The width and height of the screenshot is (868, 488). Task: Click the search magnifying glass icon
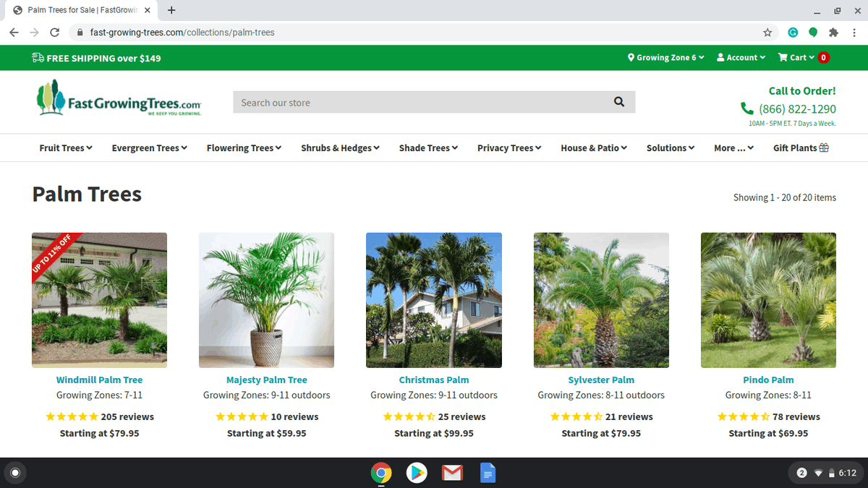[618, 101]
